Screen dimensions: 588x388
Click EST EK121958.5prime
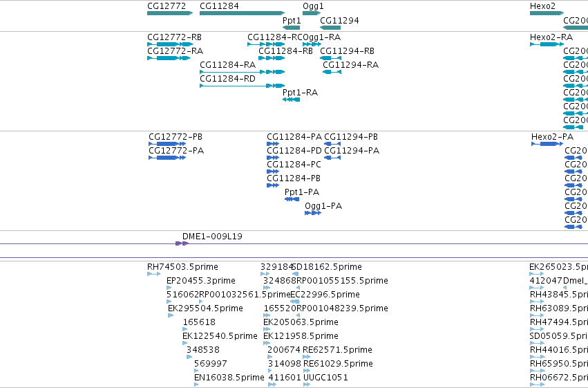pyautogui.click(x=267, y=343)
